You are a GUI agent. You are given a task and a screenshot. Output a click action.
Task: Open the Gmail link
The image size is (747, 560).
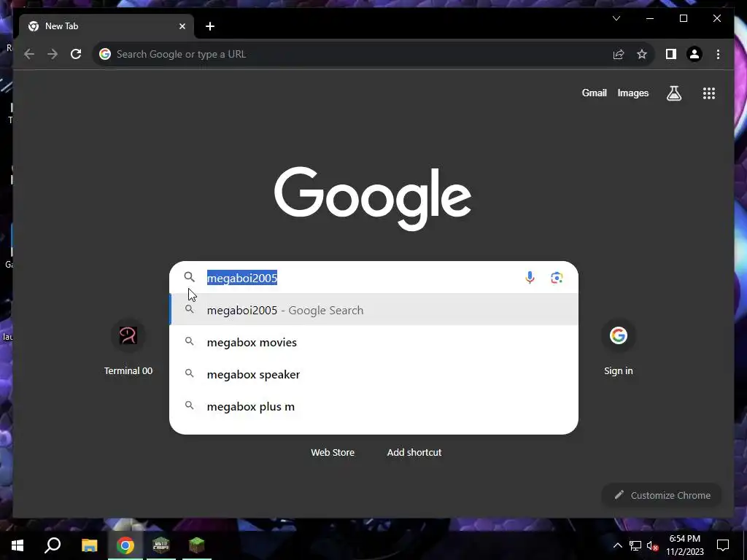594,93
